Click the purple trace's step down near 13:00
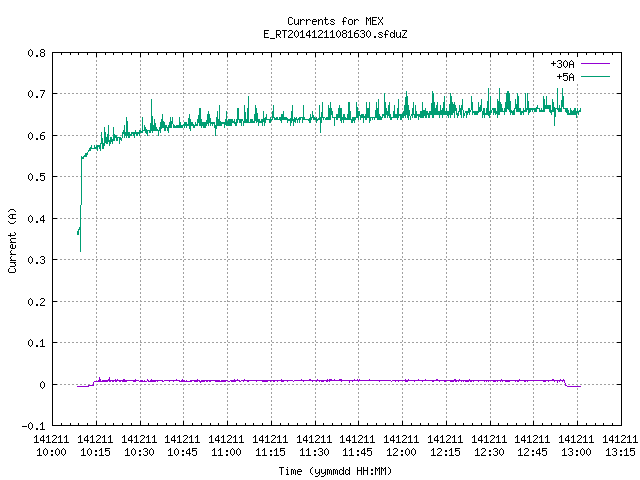 (x=566, y=384)
